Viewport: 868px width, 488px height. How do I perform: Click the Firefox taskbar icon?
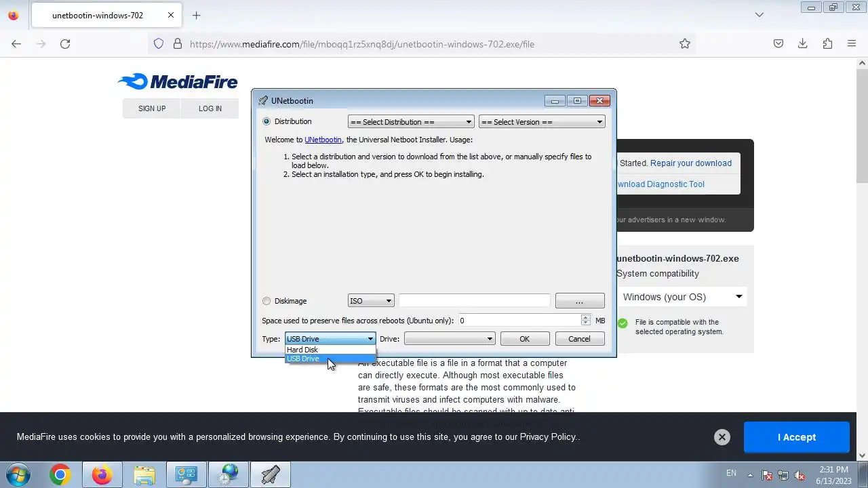[102, 475]
